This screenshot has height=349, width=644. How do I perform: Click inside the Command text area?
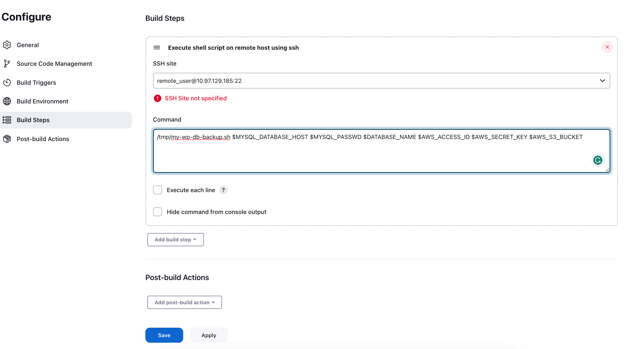click(368, 154)
